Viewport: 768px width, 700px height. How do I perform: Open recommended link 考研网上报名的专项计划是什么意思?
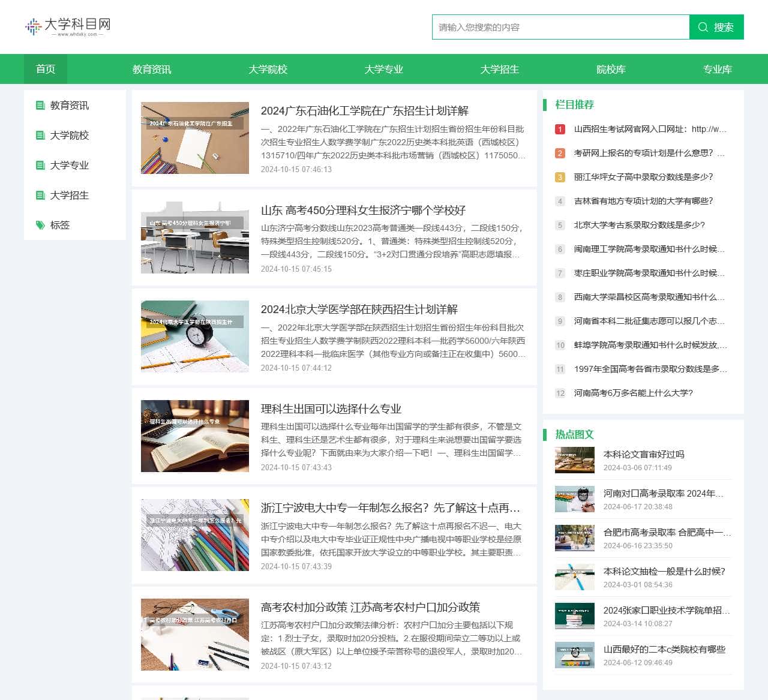650,153
